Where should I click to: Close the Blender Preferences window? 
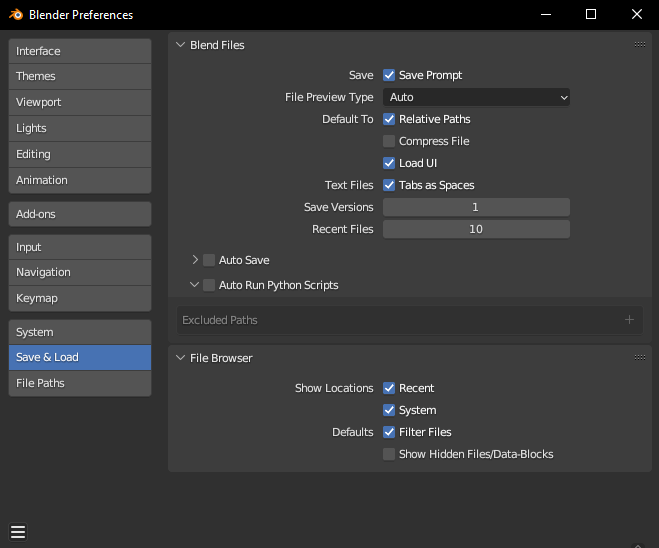637,14
